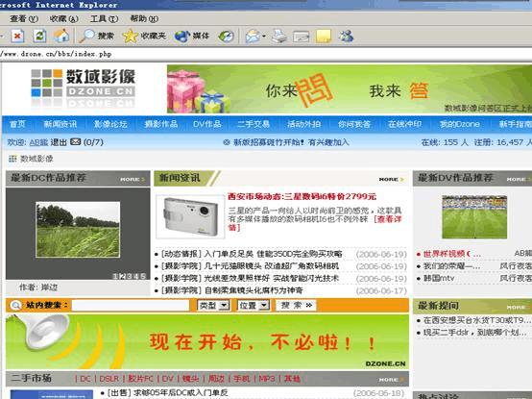
Task: Click the AB熊 username link
Action: pos(38,142)
